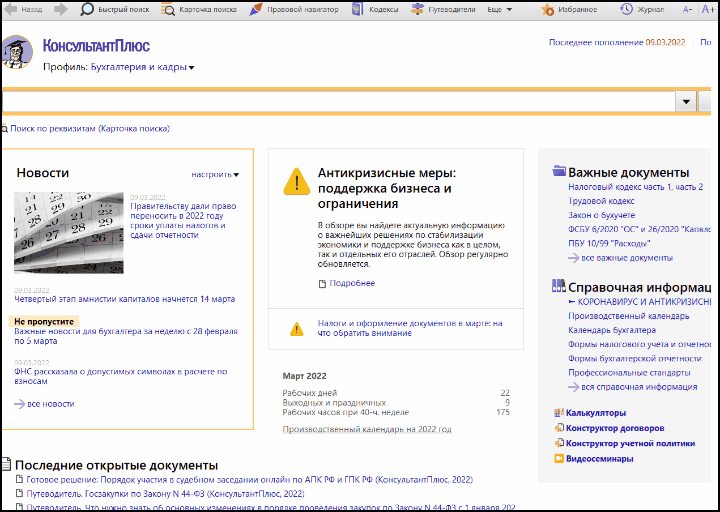Open search history dropdown arrow
720x512 pixels.
686,102
